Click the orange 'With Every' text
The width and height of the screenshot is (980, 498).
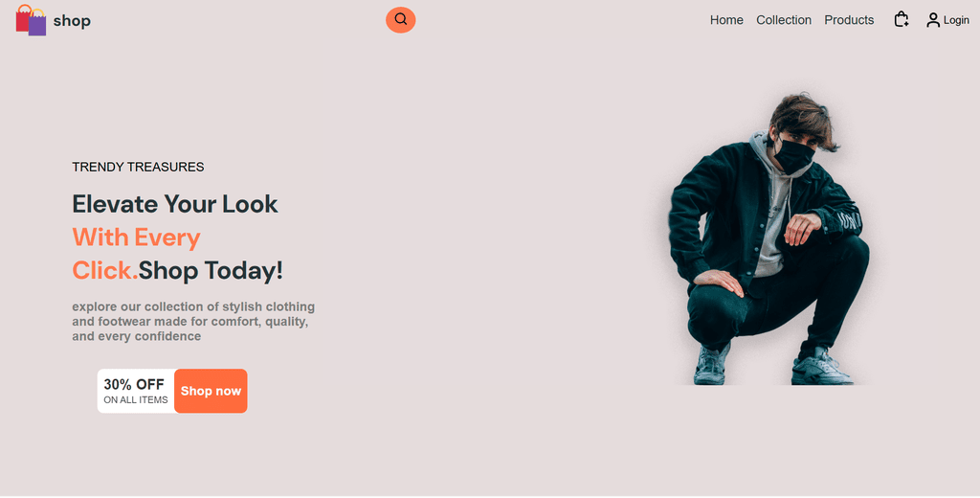136,238
